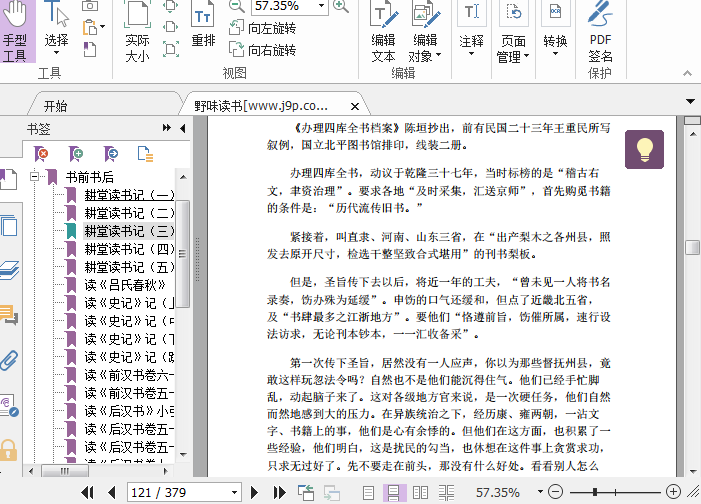Open Edit Text (编辑文本) tool
Viewport: 701px width, 504px height.
(x=384, y=31)
